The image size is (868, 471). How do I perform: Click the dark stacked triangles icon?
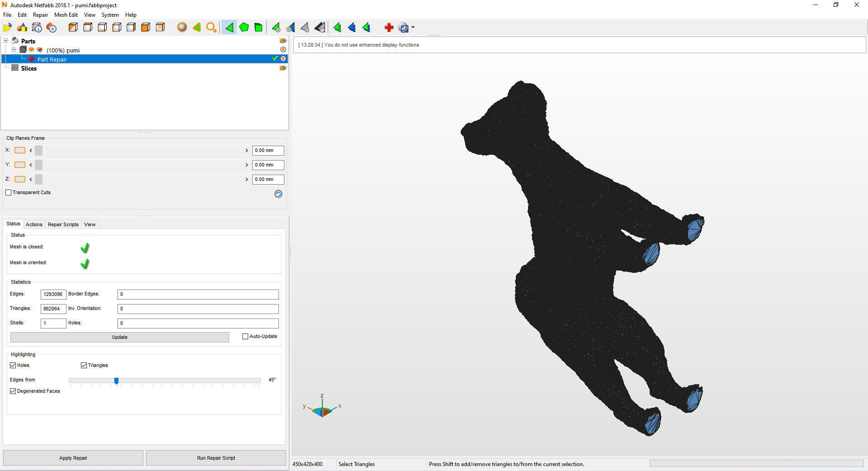[x=320, y=28]
